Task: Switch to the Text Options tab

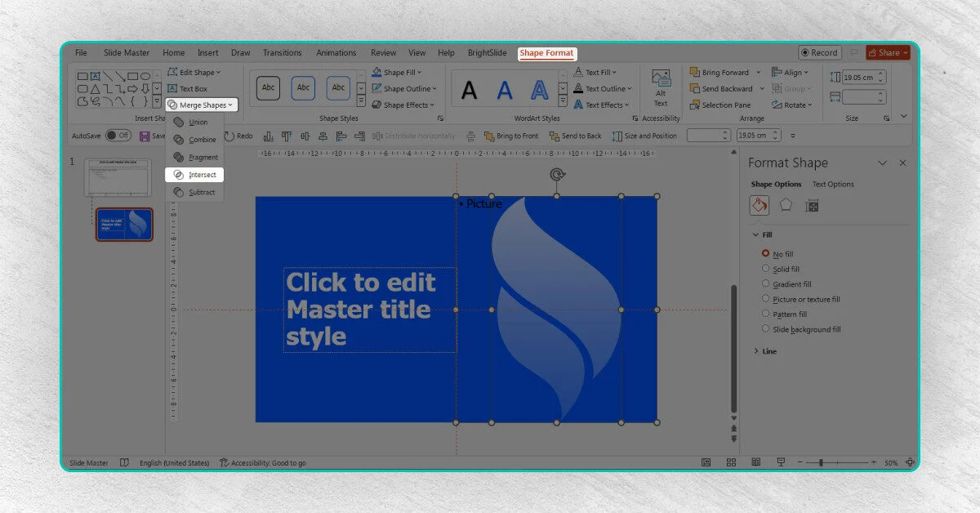Action: pyautogui.click(x=833, y=185)
